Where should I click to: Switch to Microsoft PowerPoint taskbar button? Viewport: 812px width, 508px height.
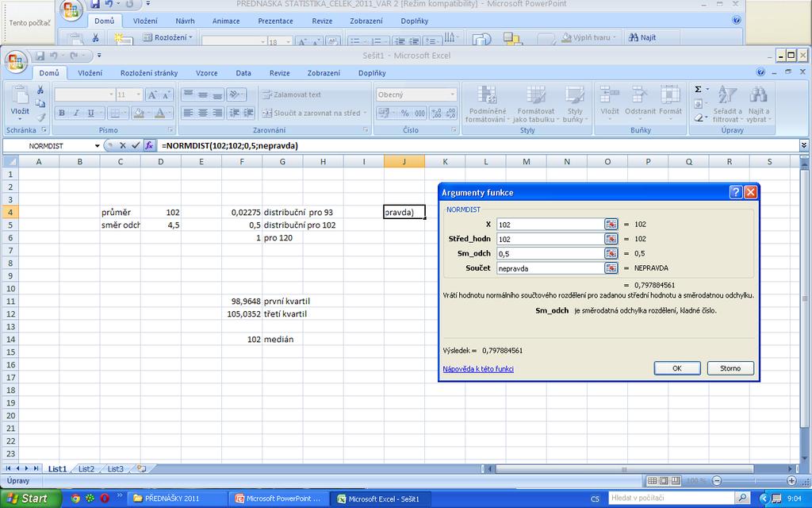pyautogui.click(x=278, y=498)
